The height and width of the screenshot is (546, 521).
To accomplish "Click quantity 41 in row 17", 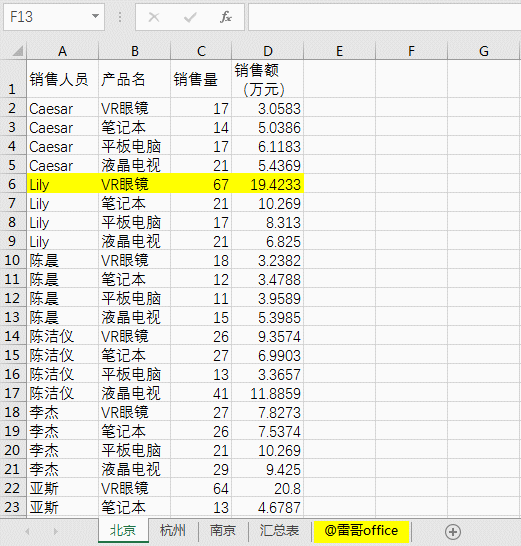I will click(201, 393).
